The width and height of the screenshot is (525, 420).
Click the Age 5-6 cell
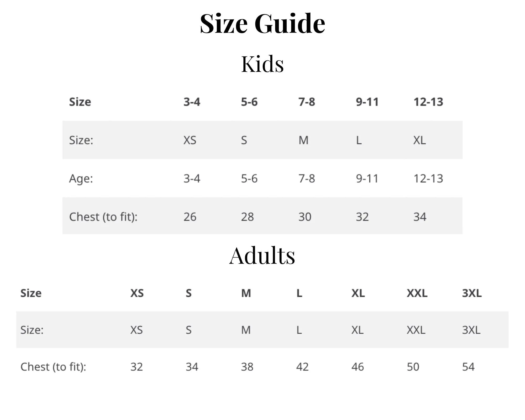(249, 178)
